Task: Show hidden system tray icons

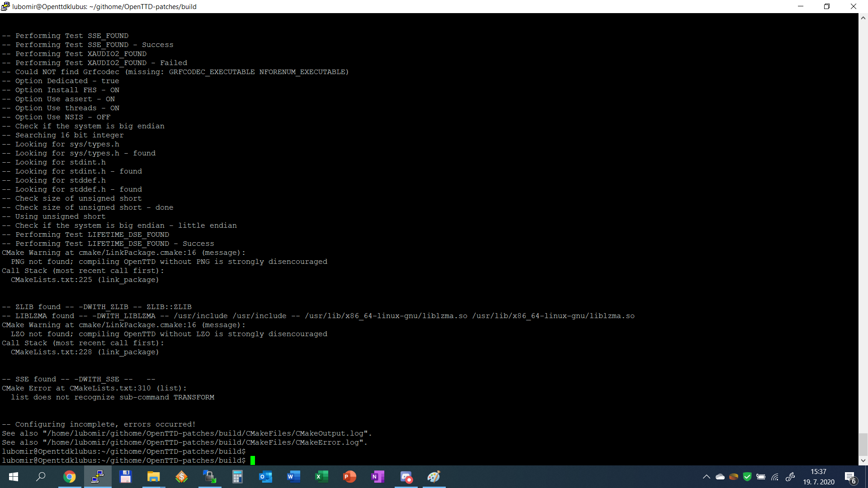Action: point(706,477)
